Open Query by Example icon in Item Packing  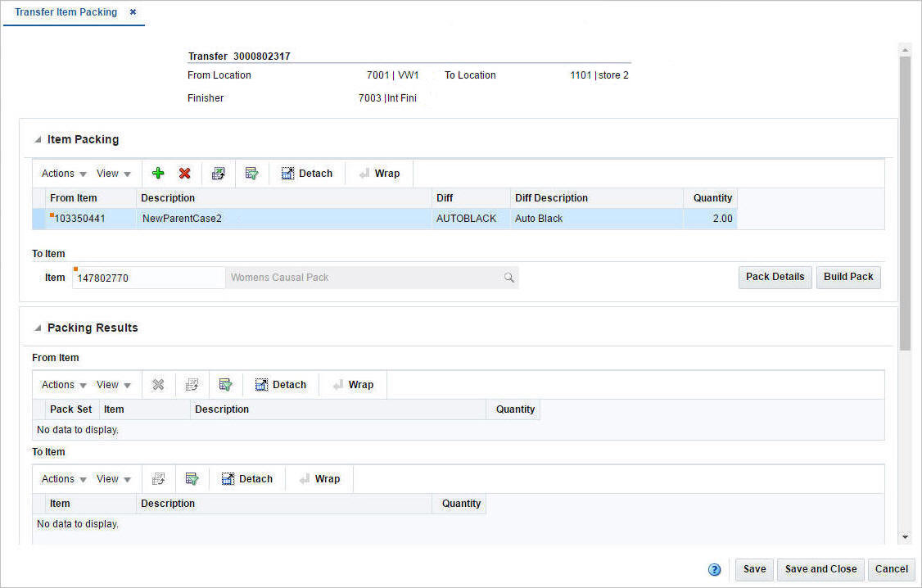[251, 174]
